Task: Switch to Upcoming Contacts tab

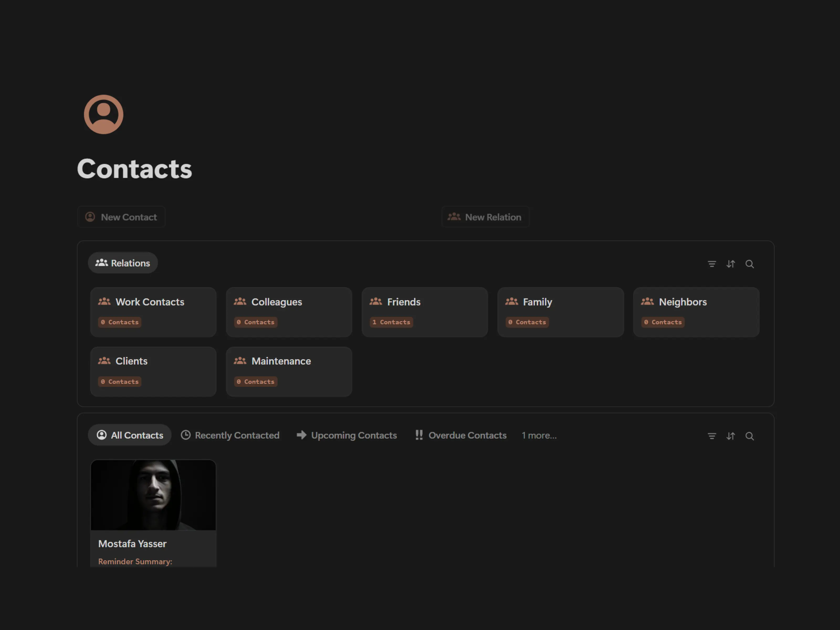Action: [x=347, y=435]
